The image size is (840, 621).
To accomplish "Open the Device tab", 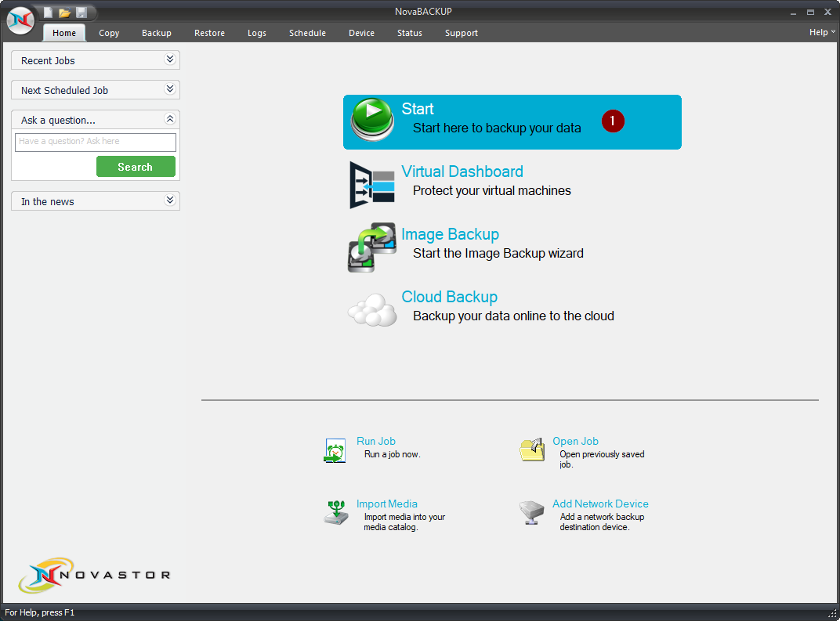I will click(361, 33).
